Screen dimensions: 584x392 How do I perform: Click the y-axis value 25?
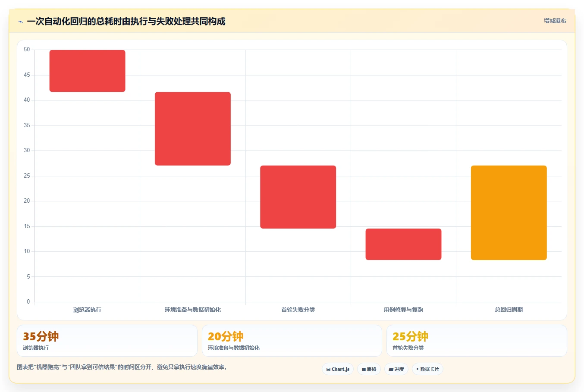point(27,176)
